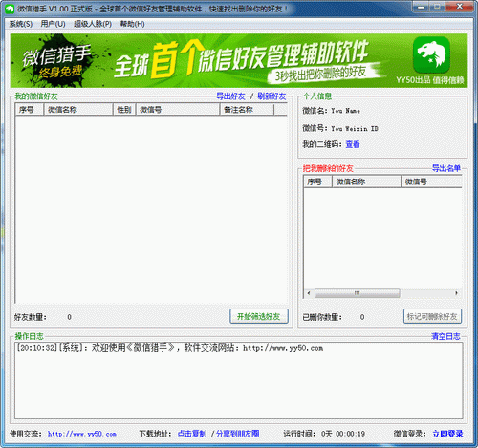This screenshot has height=448, width=478.
Task: Click the left arrow of deleted-friends scrollbar
Action: (308, 293)
